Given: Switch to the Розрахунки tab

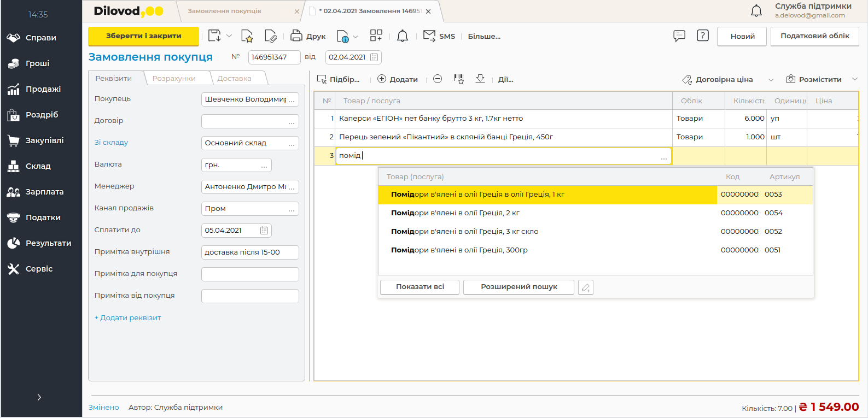Looking at the screenshot, I should [x=174, y=79].
